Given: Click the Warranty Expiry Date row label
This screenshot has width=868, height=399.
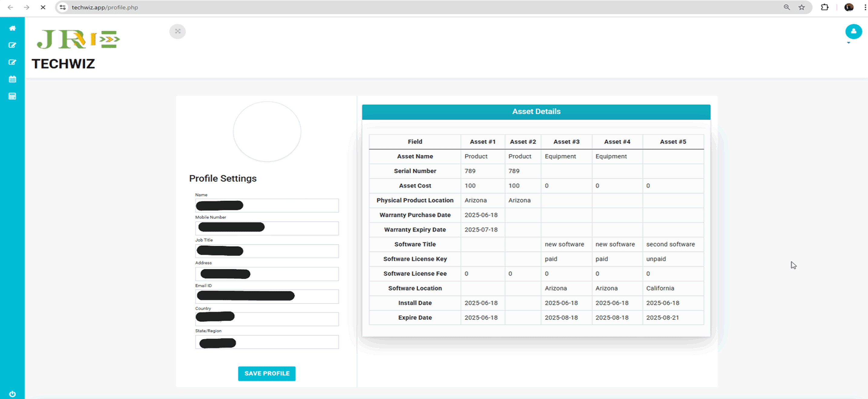Looking at the screenshot, I should pos(415,229).
